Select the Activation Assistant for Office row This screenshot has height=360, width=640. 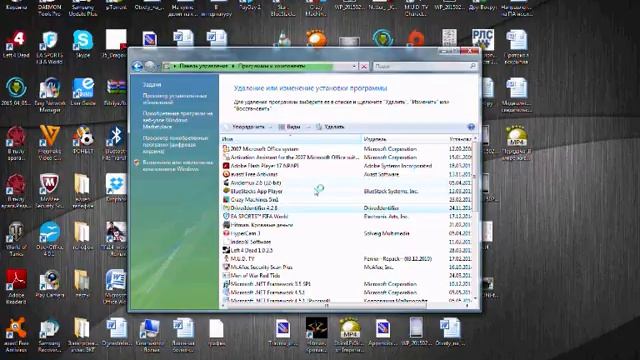click(x=347, y=157)
